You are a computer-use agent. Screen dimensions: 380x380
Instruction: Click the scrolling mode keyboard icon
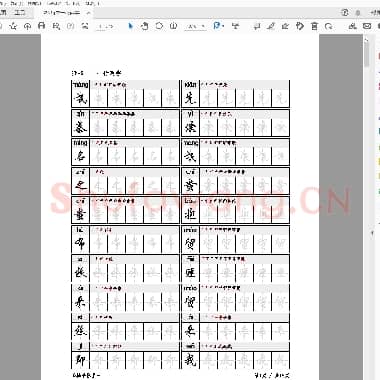[x=236, y=26]
